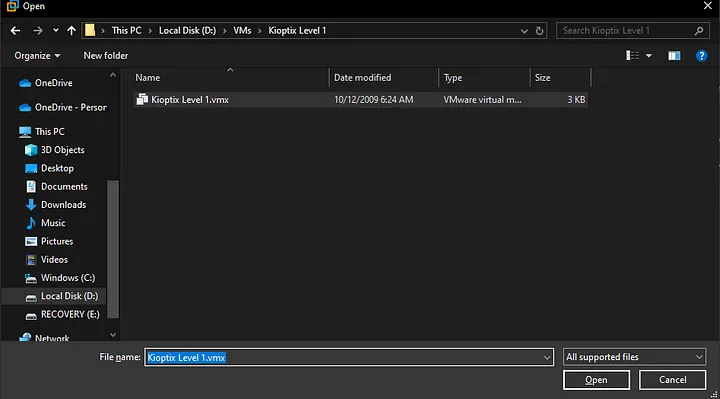Open the Music folder in sidebar

45,223
